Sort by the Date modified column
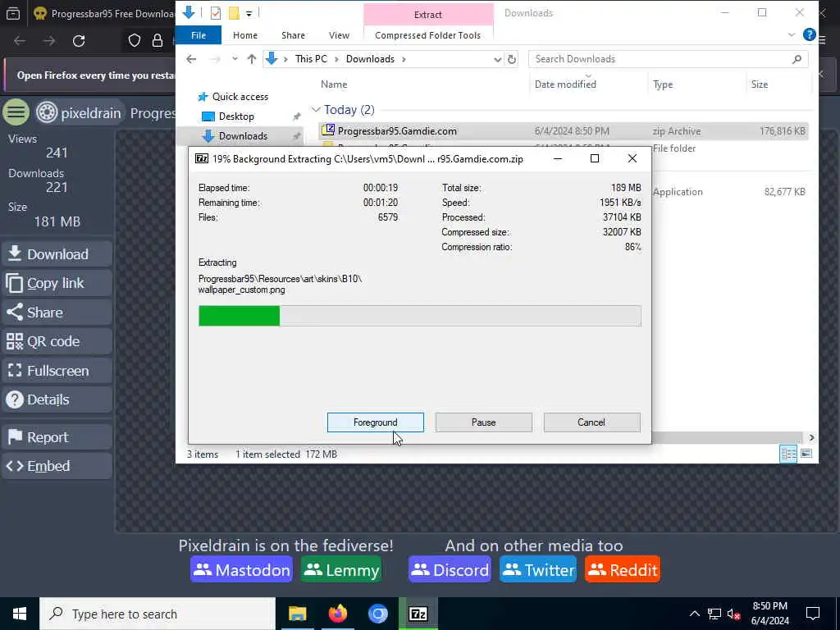Viewport: 840px width, 630px height. click(x=565, y=84)
